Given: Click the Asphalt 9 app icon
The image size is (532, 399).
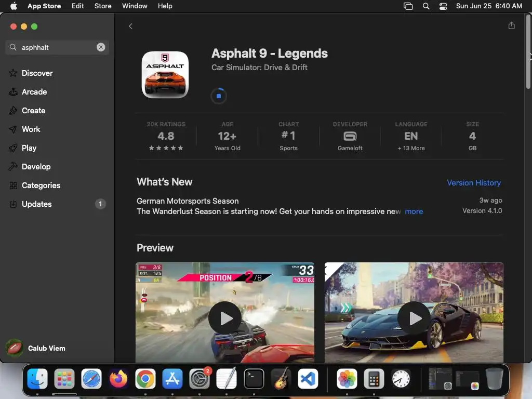Looking at the screenshot, I should point(165,75).
